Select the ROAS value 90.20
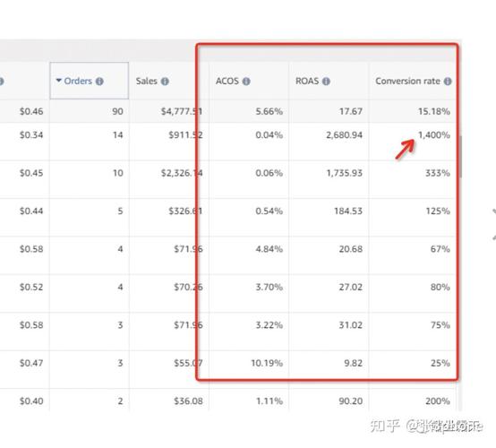496x448 pixels. pyautogui.click(x=351, y=401)
